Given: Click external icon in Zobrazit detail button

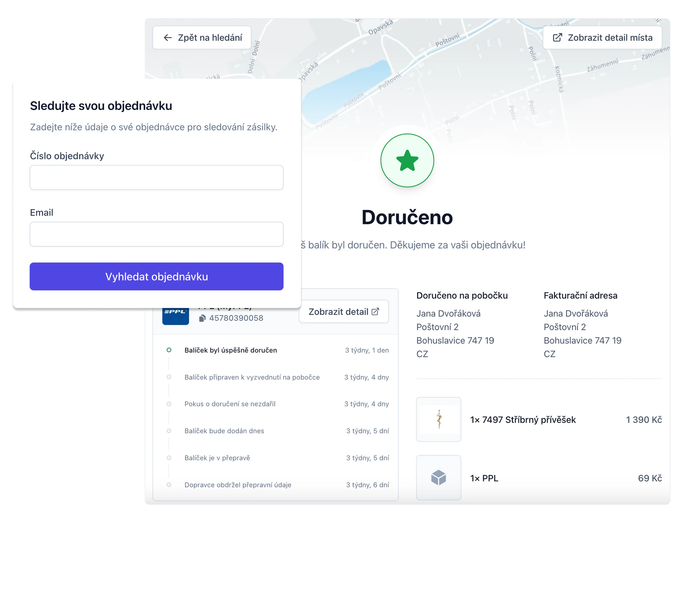Looking at the screenshot, I should tap(375, 312).
